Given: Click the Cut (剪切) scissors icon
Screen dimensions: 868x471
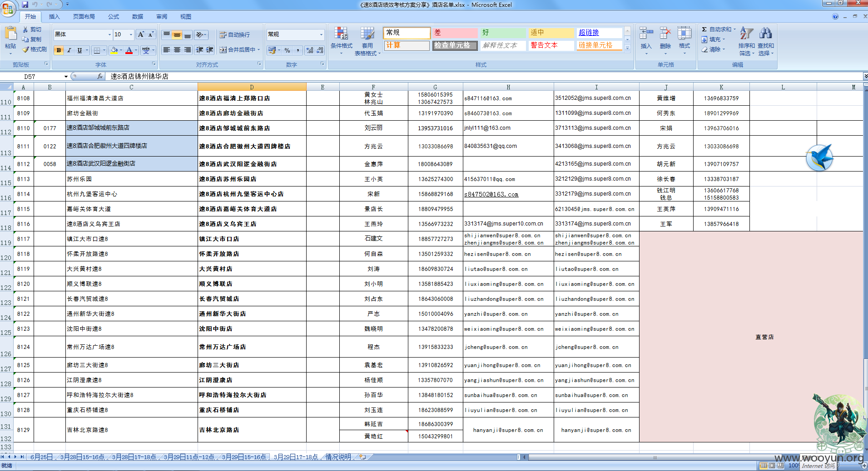Looking at the screenshot, I should (25, 29).
